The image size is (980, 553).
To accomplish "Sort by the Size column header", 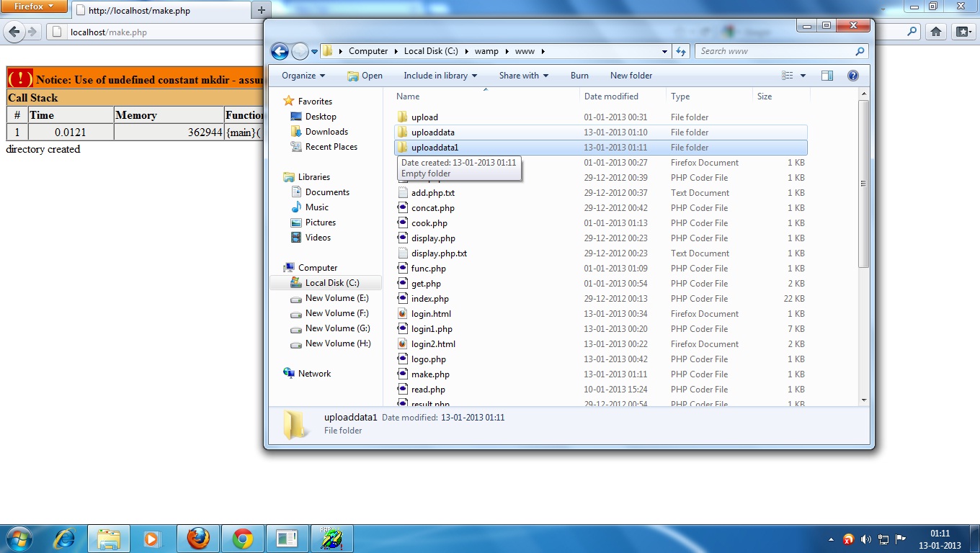I will tap(765, 96).
